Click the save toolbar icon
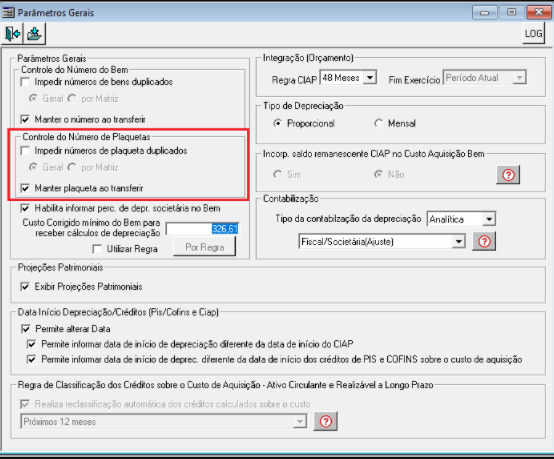Image resolution: width=554 pixels, height=459 pixels. 35,34
